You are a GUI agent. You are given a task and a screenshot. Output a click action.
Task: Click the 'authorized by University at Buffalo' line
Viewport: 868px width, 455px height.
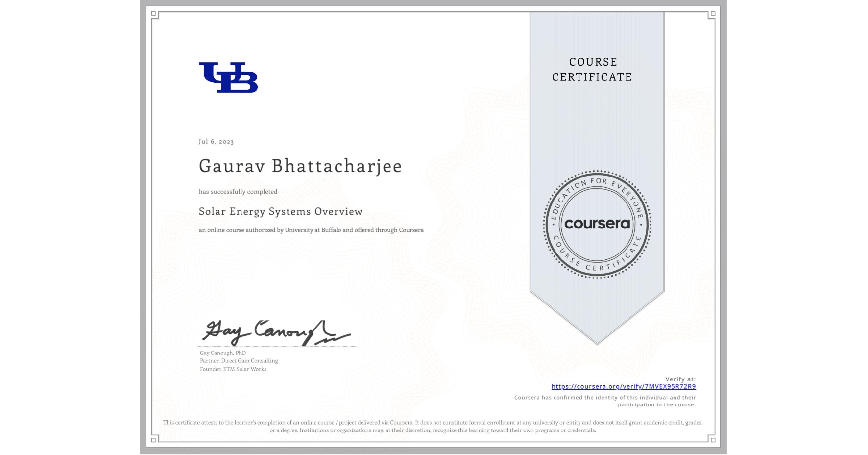click(311, 230)
